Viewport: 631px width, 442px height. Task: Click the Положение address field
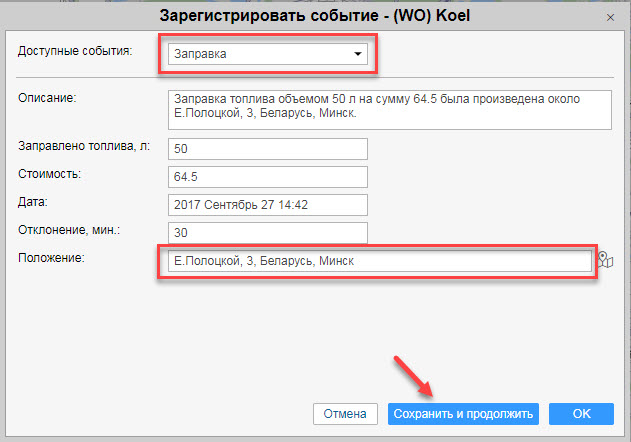(x=379, y=261)
